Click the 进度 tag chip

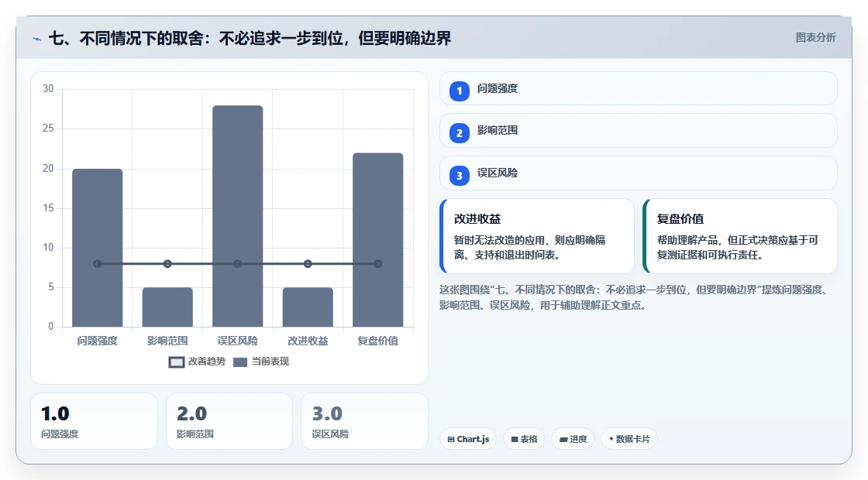pos(573,439)
